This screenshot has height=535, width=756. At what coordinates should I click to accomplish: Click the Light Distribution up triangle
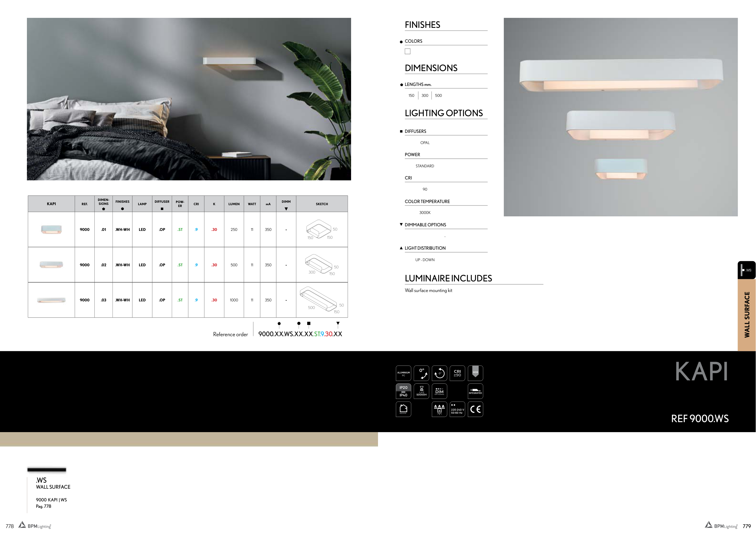(x=401, y=248)
